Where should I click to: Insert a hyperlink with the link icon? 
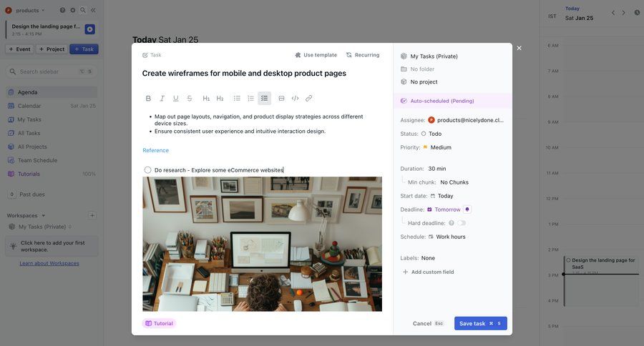point(309,98)
